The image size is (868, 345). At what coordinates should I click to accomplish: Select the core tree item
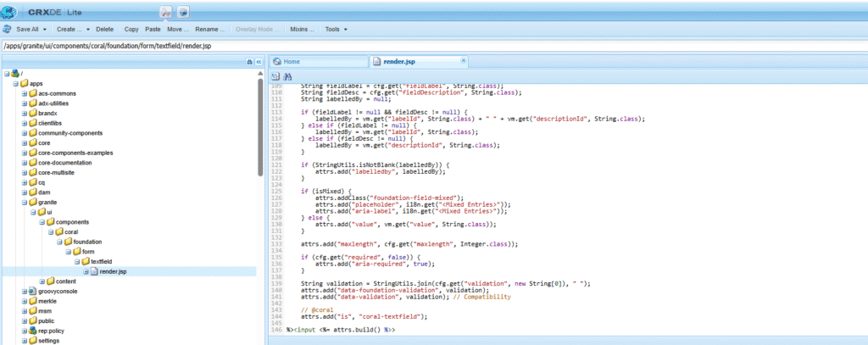point(44,143)
